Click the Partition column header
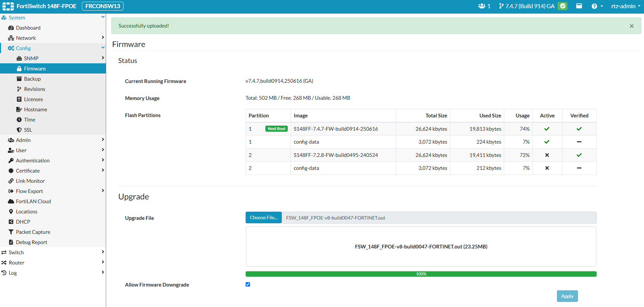This screenshot has height=307, width=644. pyautogui.click(x=268, y=116)
